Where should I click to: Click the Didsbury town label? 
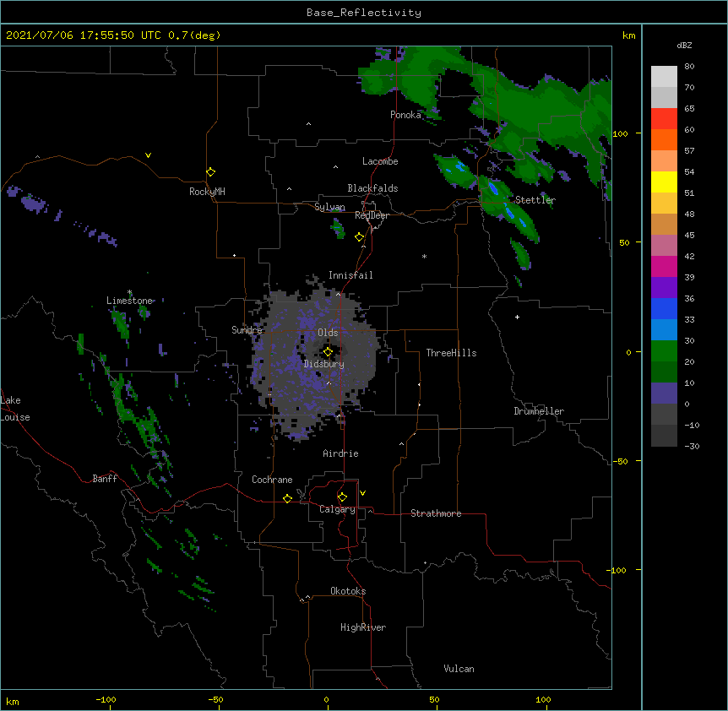[324, 364]
